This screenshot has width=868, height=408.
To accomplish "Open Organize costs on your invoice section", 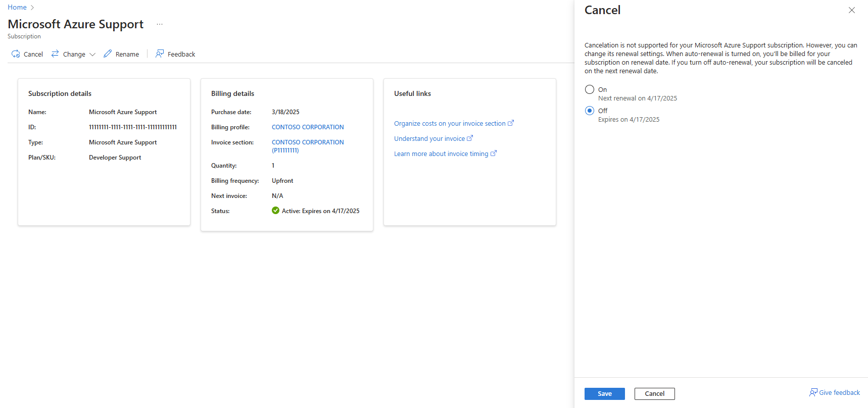I will pos(449,123).
